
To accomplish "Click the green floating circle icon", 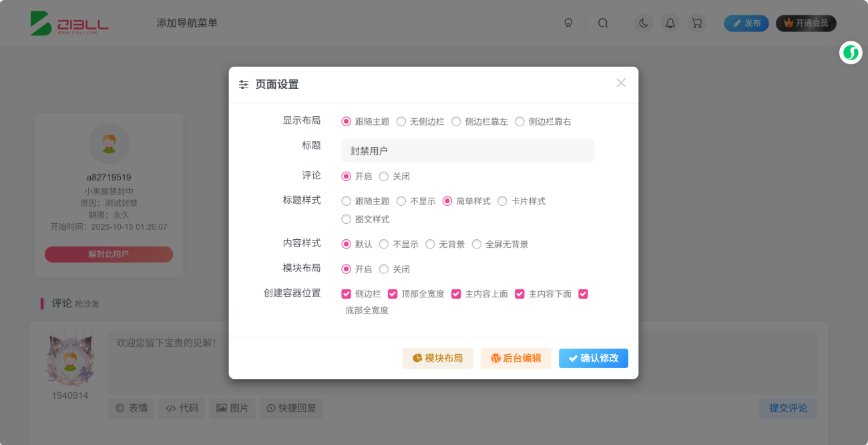I will (851, 53).
